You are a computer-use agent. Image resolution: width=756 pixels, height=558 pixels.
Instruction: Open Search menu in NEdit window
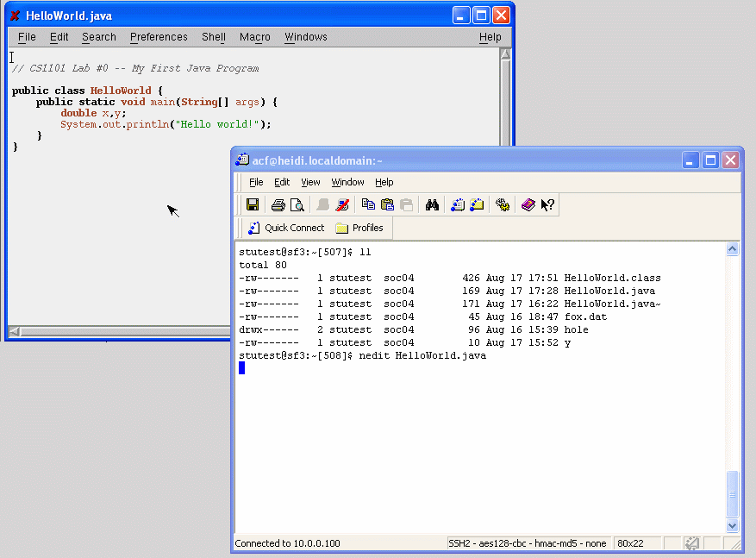click(x=99, y=37)
